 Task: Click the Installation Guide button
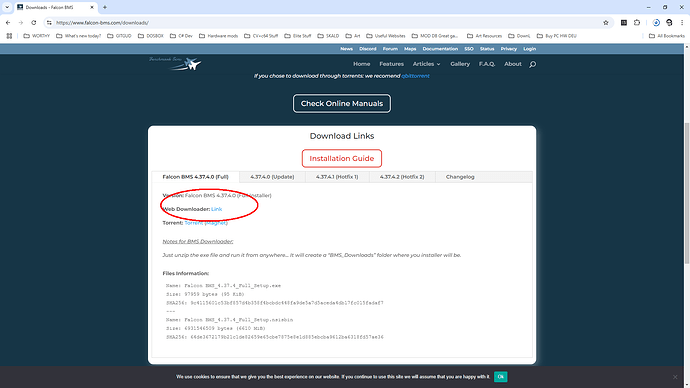[341, 158]
